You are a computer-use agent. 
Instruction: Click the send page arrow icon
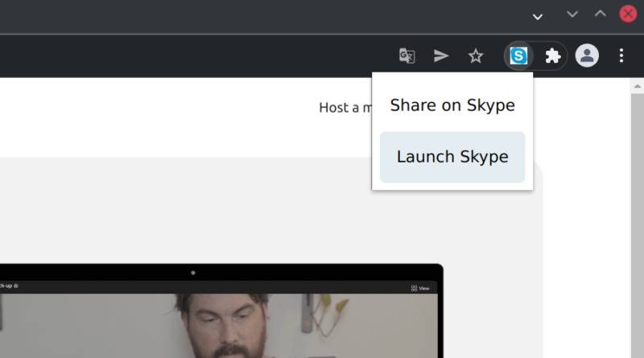point(441,56)
